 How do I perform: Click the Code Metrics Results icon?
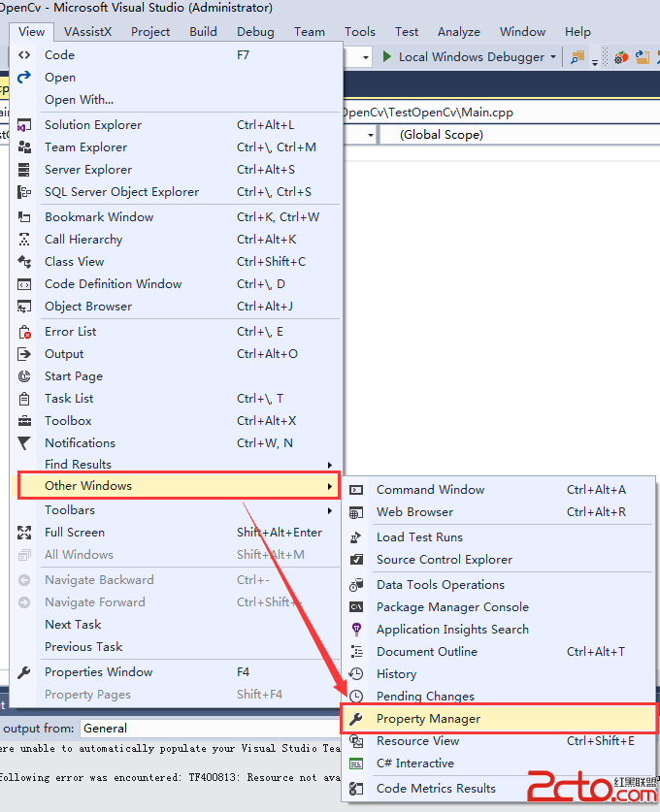356,788
